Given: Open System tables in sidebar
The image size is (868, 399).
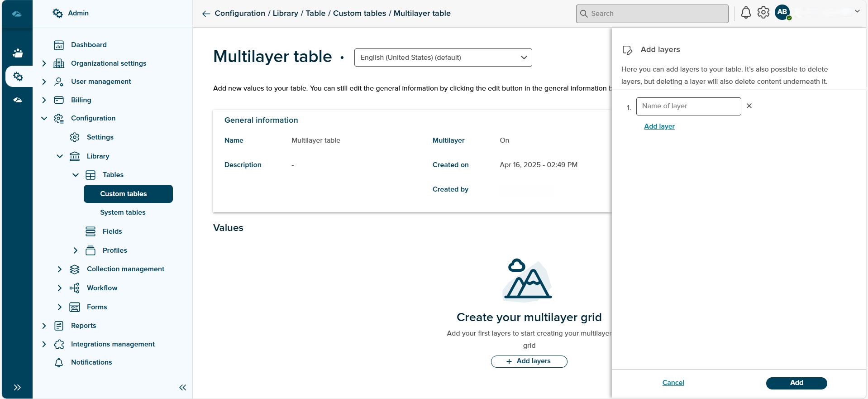Looking at the screenshot, I should pos(123,212).
